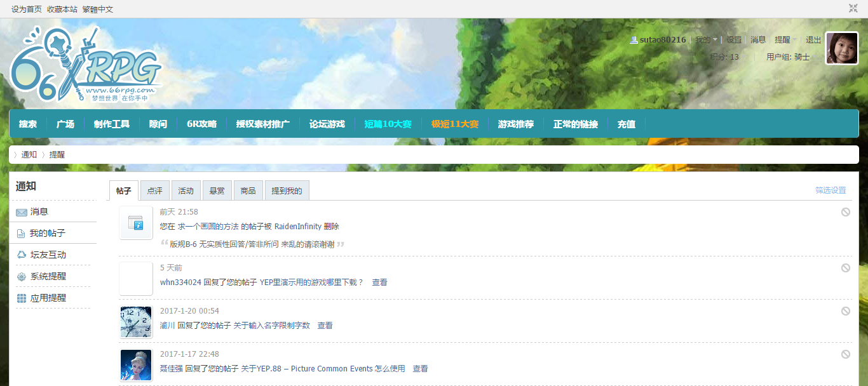
Task: Open 我的帖子 in the left sidebar
Action: (48, 233)
